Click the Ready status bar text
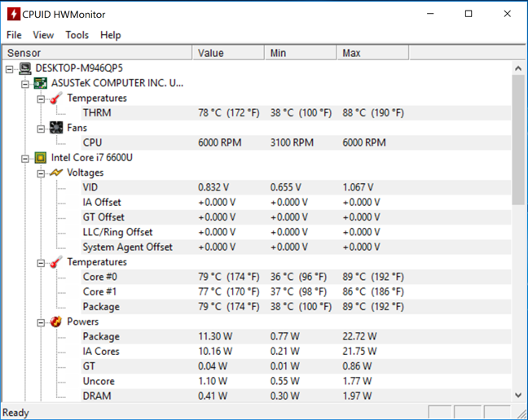528x420 pixels. (15, 413)
